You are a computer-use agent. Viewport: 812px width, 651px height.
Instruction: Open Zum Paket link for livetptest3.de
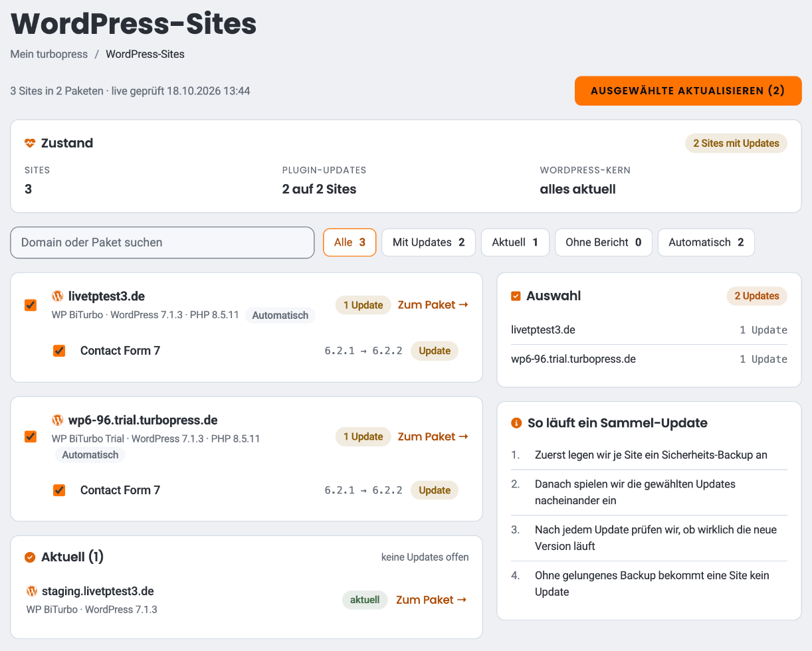click(433, 305)
